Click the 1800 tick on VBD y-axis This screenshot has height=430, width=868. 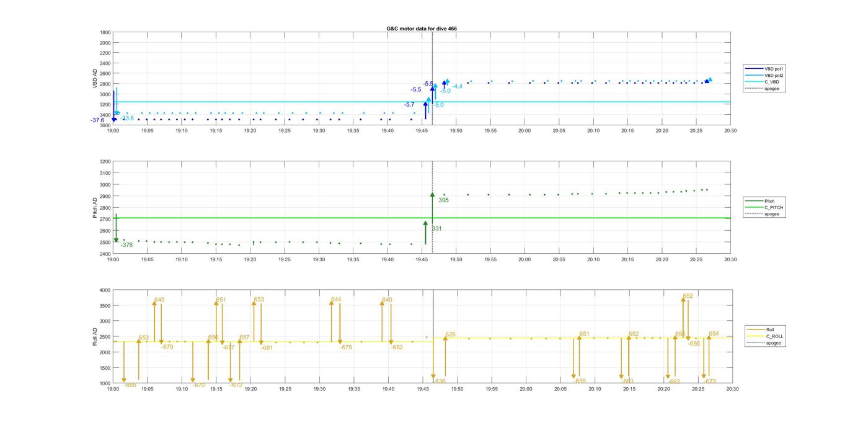click(x=105, y=32)
